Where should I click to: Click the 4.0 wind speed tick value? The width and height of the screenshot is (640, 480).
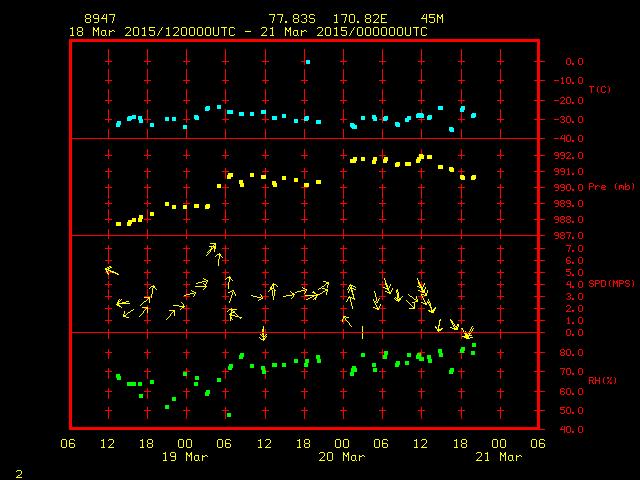pos(574,284)
